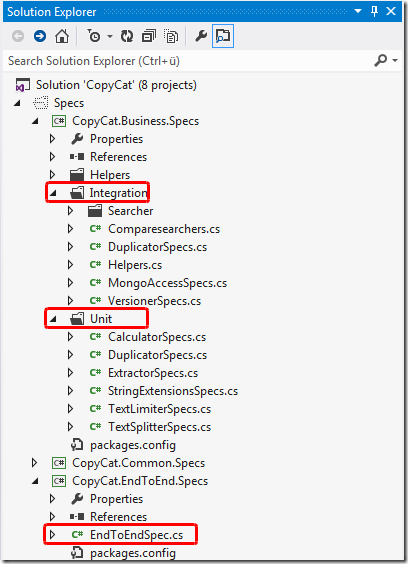Click the CopyCat.Business.Specs C# project icon
408x564 pixels.
pyautogui.click(x=59, y=121)
